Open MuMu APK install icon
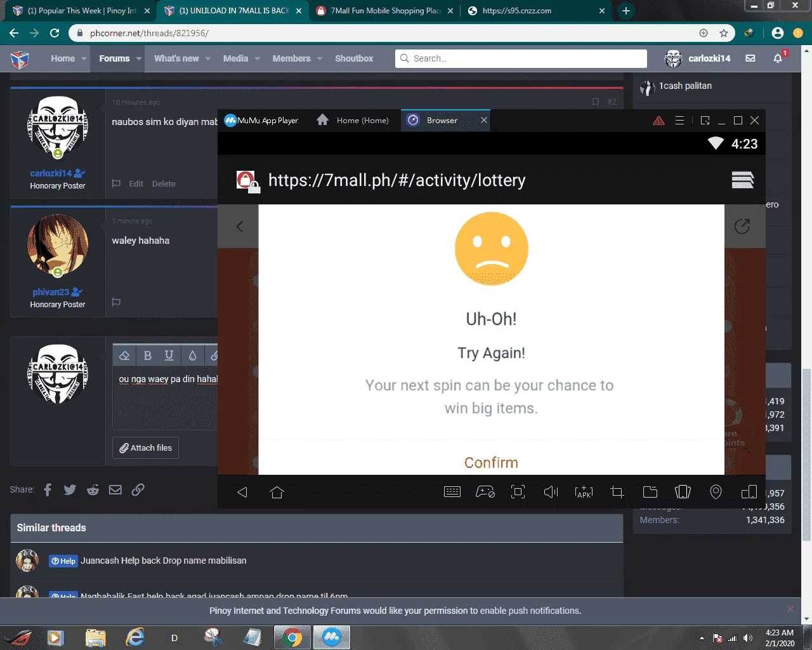 (x=584, y=492)
